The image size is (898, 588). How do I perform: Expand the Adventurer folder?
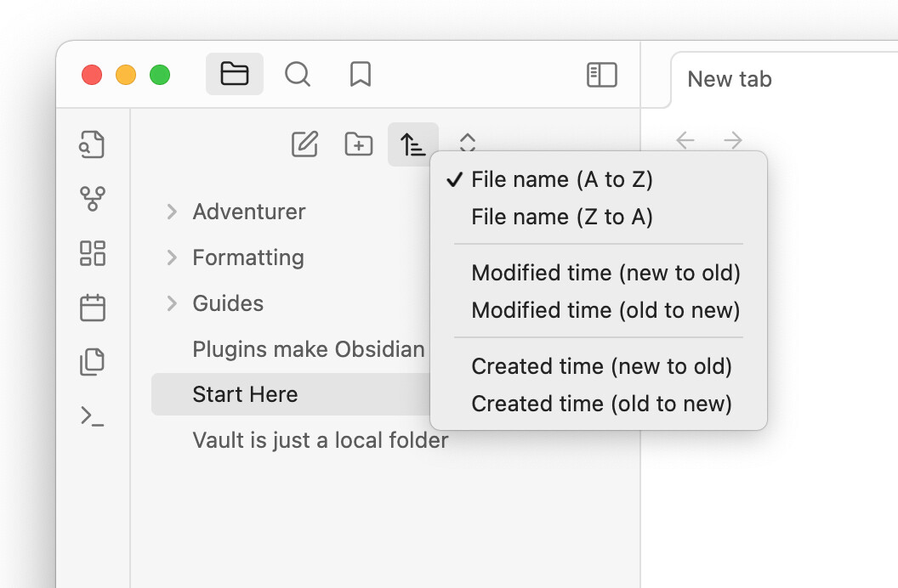[171, 212]
